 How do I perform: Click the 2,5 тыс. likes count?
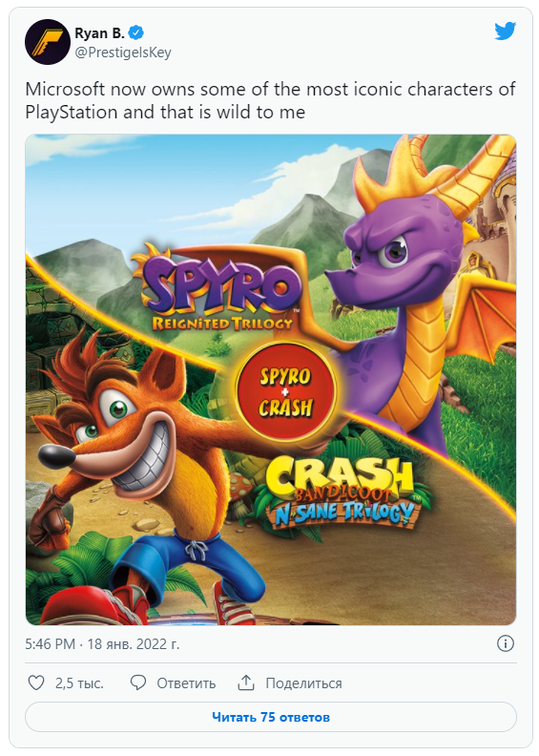(x=79, y=683)
